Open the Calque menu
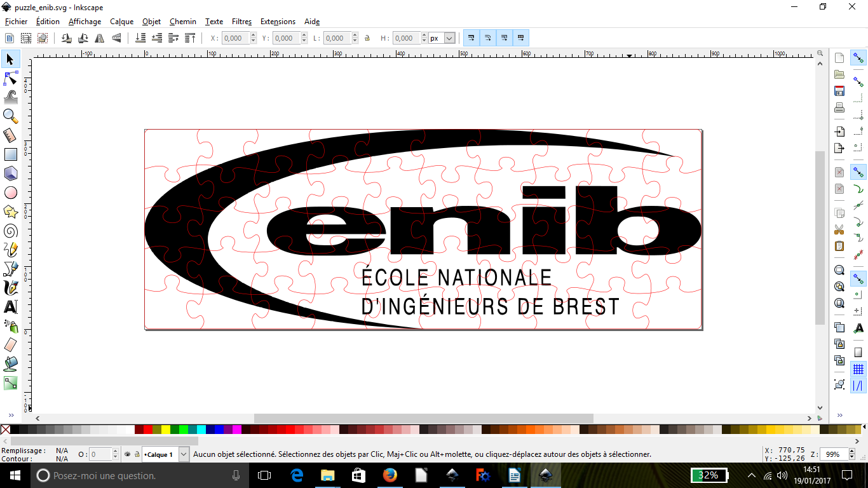Screen dimensions: 868x488 121,22
